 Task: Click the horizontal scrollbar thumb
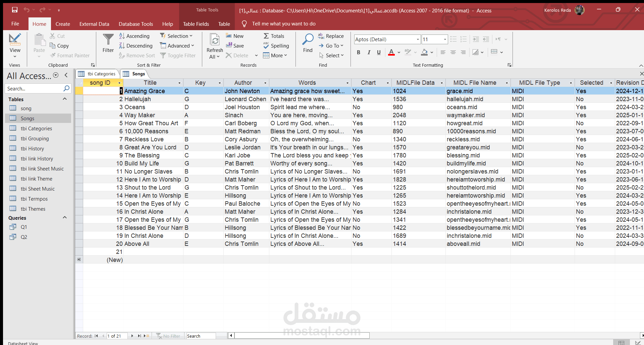pos(302,336)
